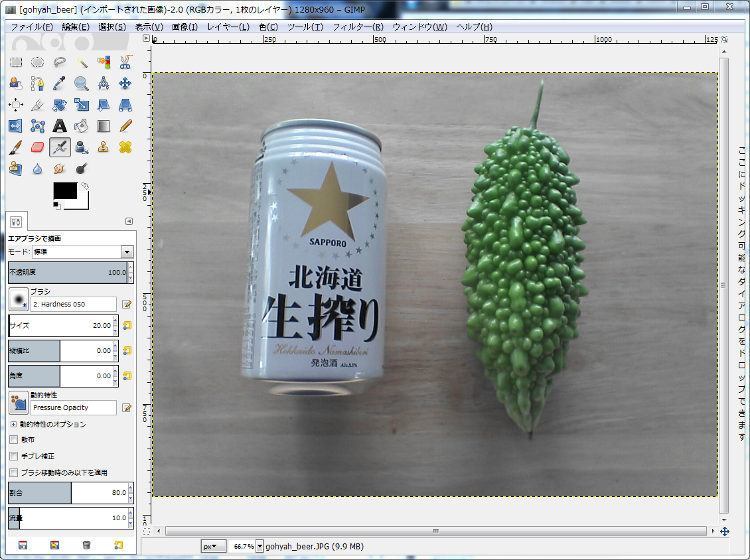Select the Dodge/Burn tool

click(82, 169)
